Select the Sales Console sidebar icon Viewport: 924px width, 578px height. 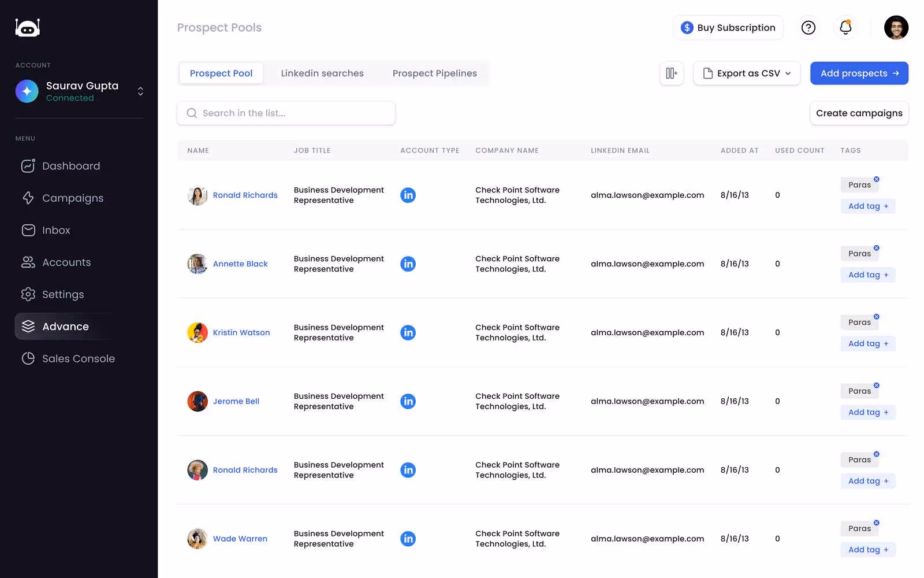(28, 358)
